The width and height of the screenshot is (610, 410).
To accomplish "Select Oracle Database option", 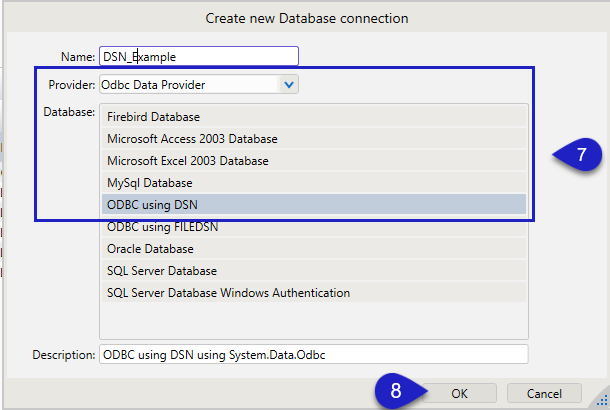I will click(313, 248).
